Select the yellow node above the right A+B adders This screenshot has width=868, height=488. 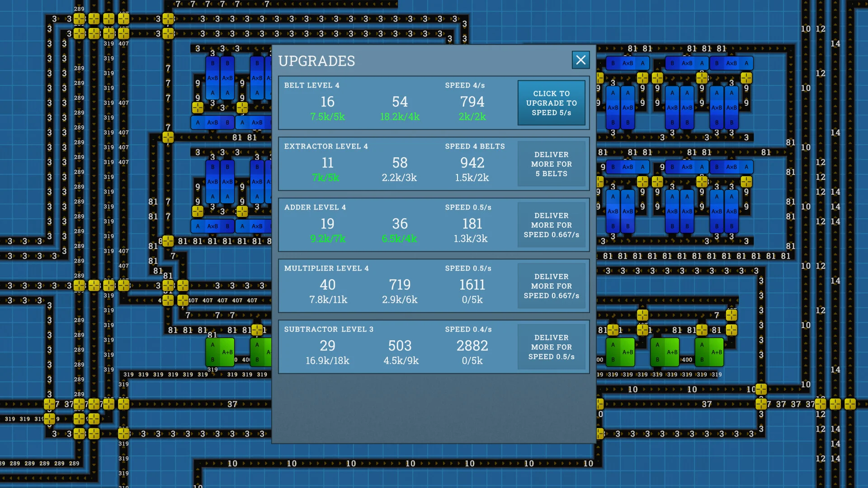642,315
